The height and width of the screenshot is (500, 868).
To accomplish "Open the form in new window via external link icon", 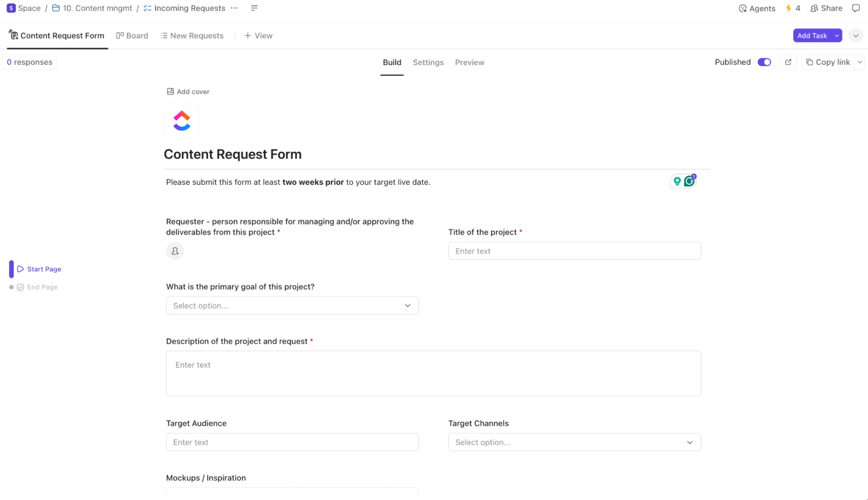I will 788,62.
